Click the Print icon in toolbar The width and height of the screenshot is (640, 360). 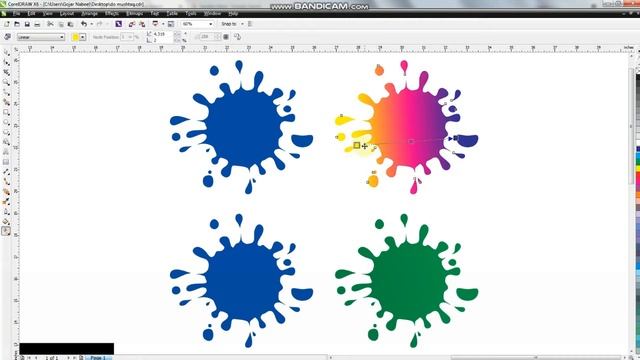[37, 24]
